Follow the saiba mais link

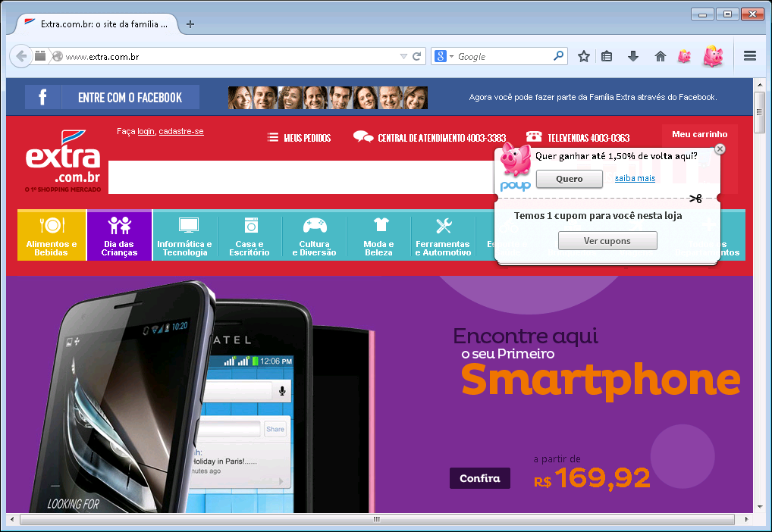coord(635,178)
